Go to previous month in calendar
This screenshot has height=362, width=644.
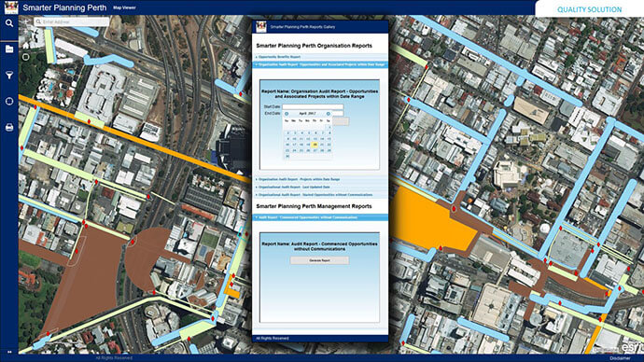coord(287,114)
